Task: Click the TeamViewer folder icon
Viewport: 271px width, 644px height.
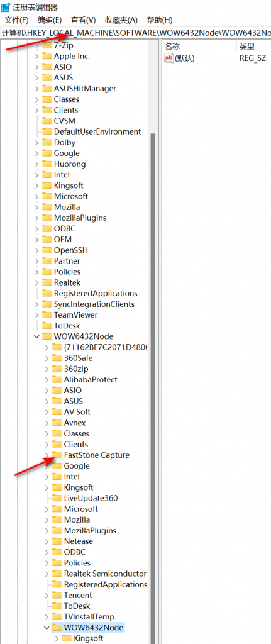Action: click(x=47, y=315)
